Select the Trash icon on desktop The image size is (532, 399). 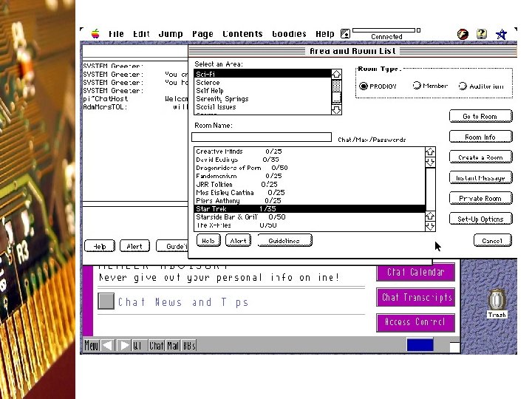497,303
